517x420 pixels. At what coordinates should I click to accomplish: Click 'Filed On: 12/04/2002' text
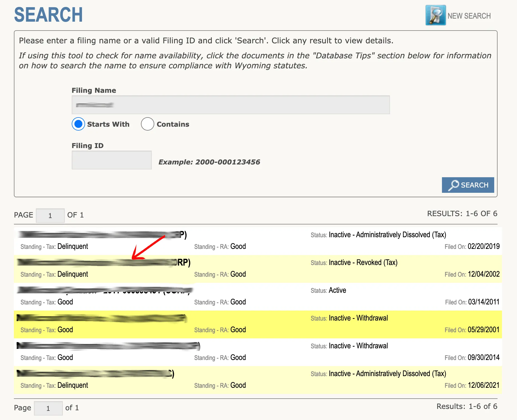[472, 274]
